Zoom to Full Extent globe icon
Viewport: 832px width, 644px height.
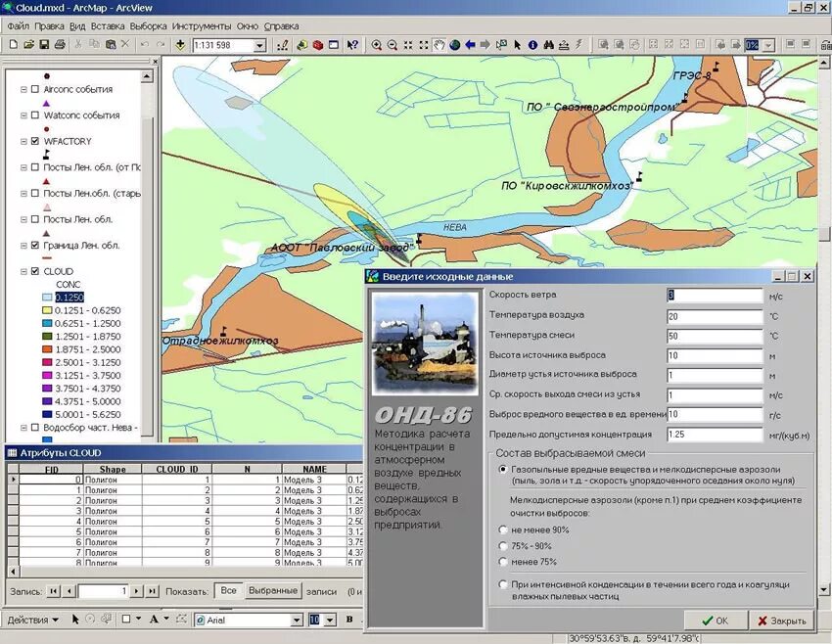(x=455, y=45)
